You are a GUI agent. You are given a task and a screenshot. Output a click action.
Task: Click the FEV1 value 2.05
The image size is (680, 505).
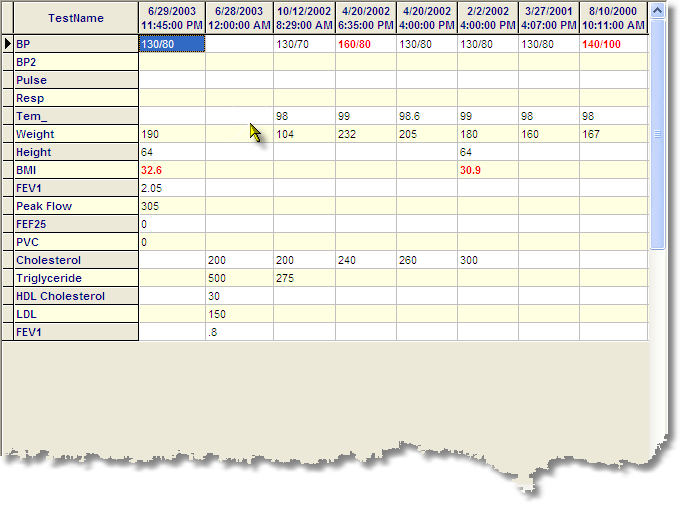coord(151,188)
